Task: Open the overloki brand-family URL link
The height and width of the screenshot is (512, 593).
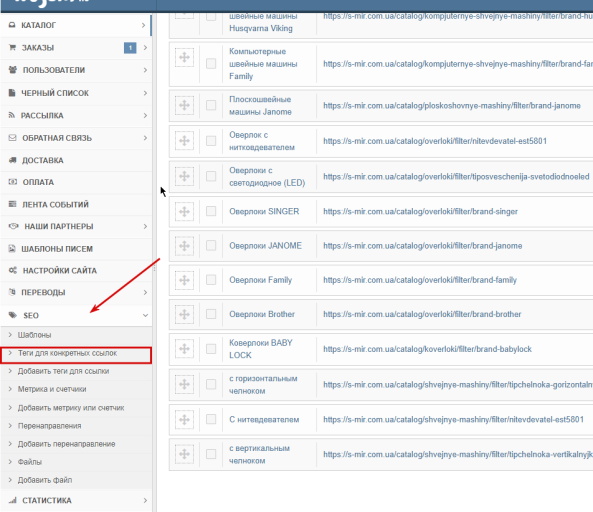Action: click(420, 280)
